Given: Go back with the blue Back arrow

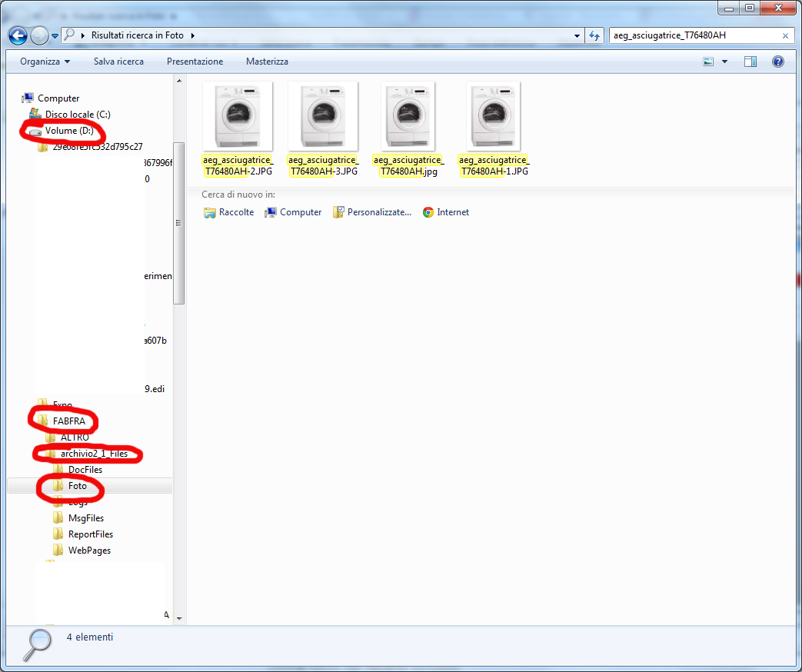Looking at the screenshot, I should 18,35.
